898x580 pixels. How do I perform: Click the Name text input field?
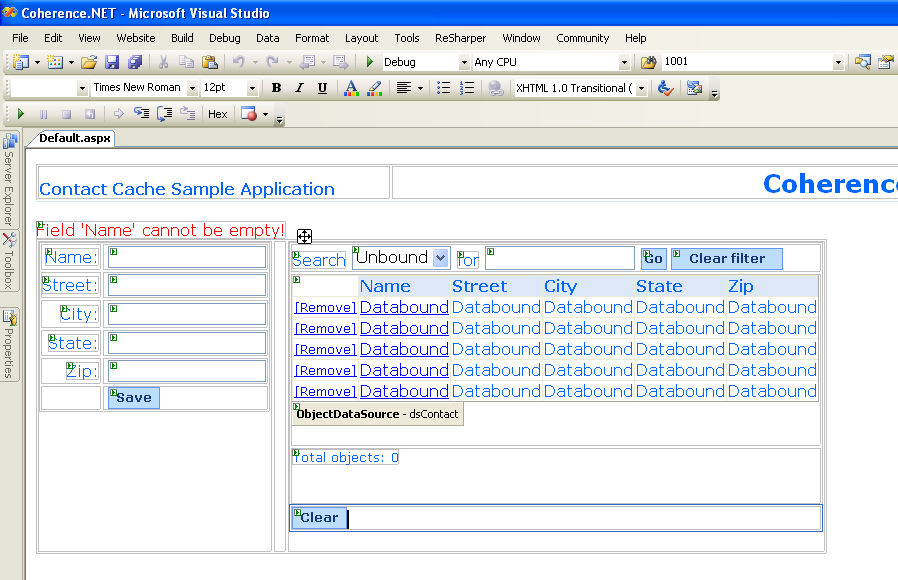click(187, 257)
